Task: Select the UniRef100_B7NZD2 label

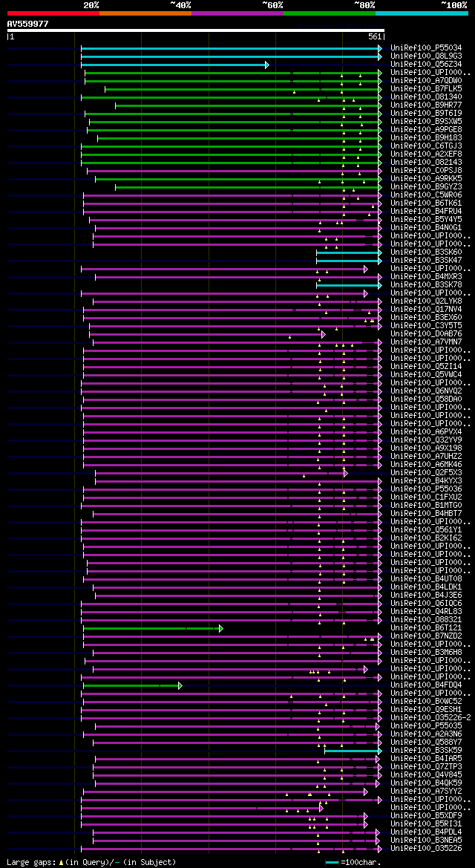Action: pyautogui.click(x=426, y=636)
